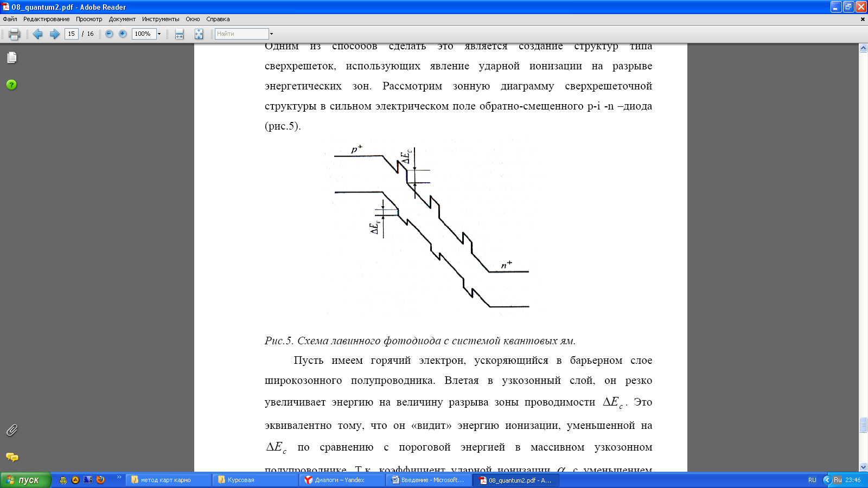Screen dimensions: 868x488
Task: Close the document with menu bar X
Action: click(x=863, y=19)
